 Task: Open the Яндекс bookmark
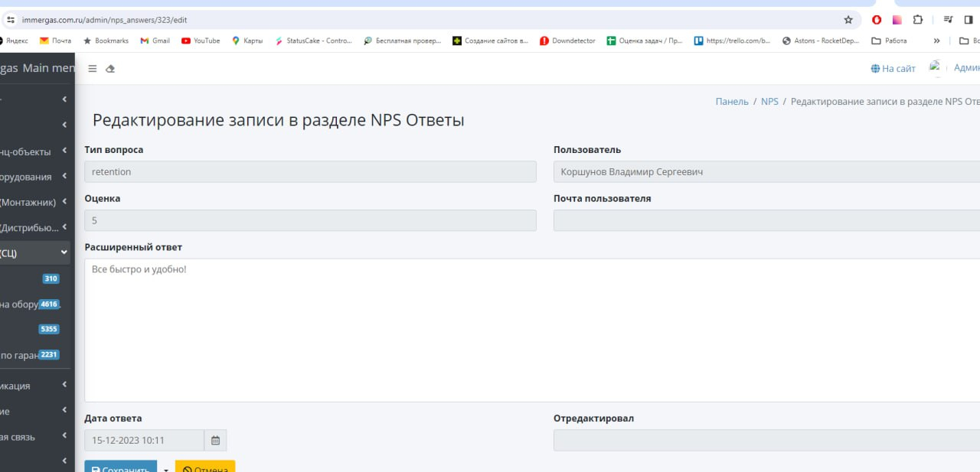[14, 41]
